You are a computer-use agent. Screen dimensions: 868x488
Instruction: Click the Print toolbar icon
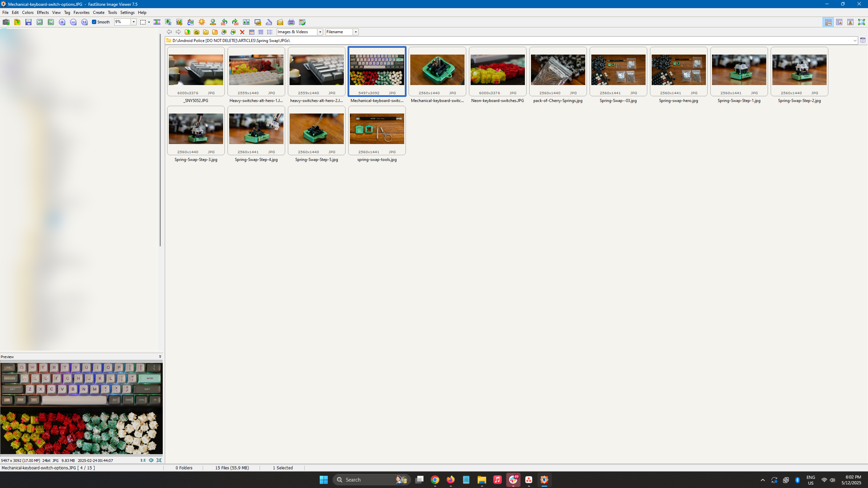pos(291,22)
